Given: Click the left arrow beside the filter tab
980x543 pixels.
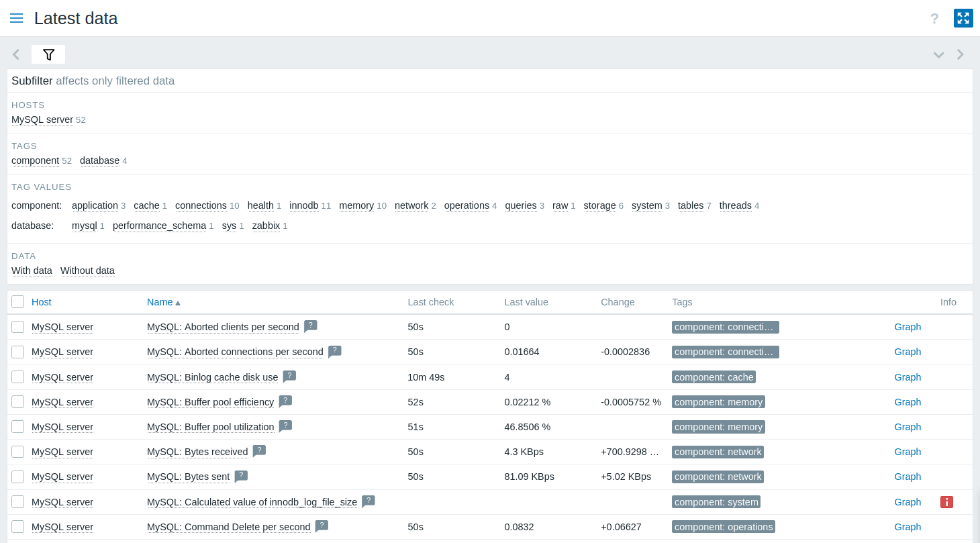Looking at the screenshot, I should point(15,54).
